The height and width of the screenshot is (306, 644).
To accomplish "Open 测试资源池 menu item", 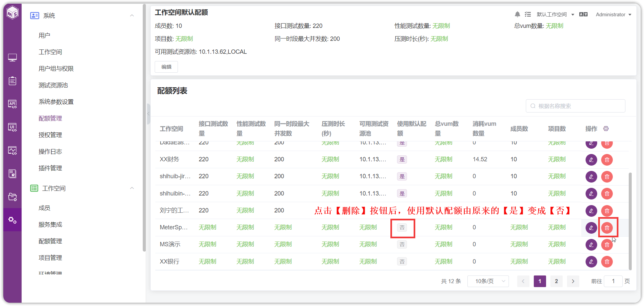I will [53, 85].
